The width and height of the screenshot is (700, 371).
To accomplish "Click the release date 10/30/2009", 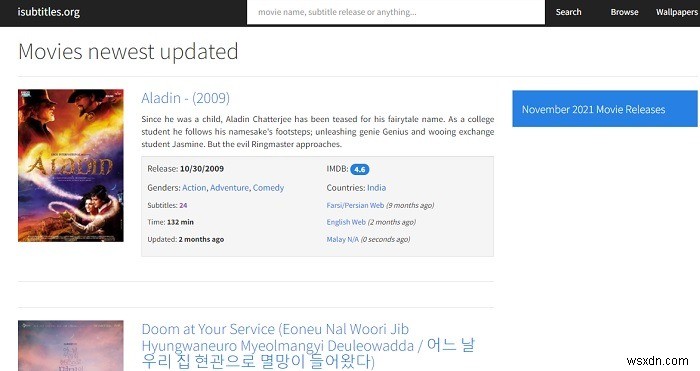I will (x=202, y=169).
